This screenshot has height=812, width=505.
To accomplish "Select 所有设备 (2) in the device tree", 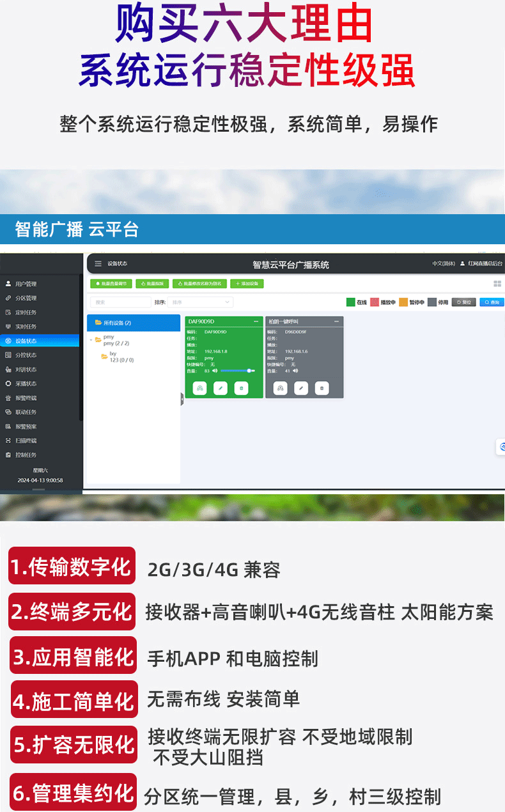I will tap(134, 323).
